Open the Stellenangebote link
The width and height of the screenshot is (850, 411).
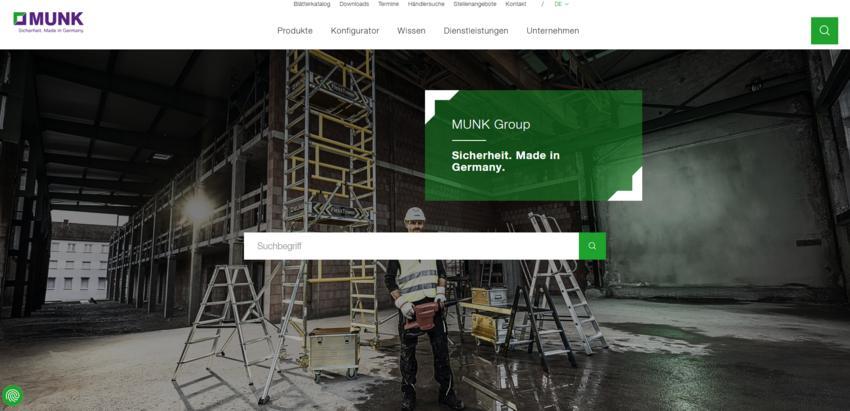pos(475,4)
